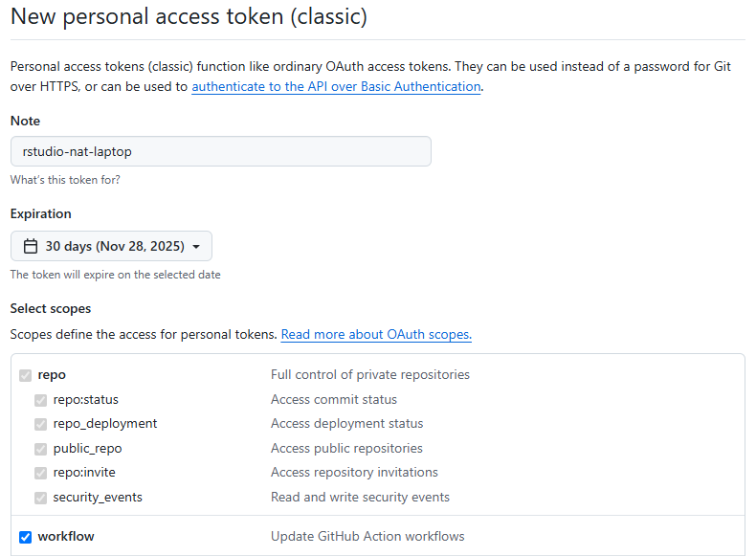Click the calendar icon in Expiration selector
The width and height of the screenshot is (756, 556).
[31, 246]
